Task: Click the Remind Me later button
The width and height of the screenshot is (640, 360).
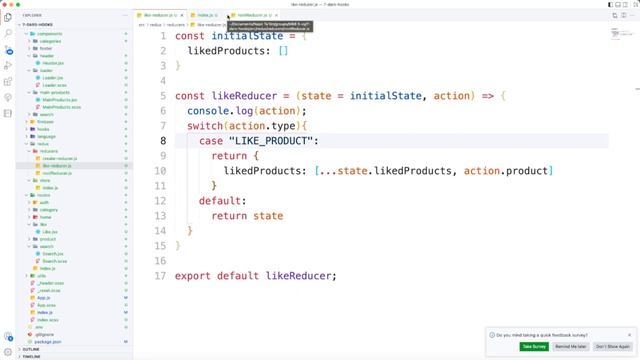Action: [571, 347]
